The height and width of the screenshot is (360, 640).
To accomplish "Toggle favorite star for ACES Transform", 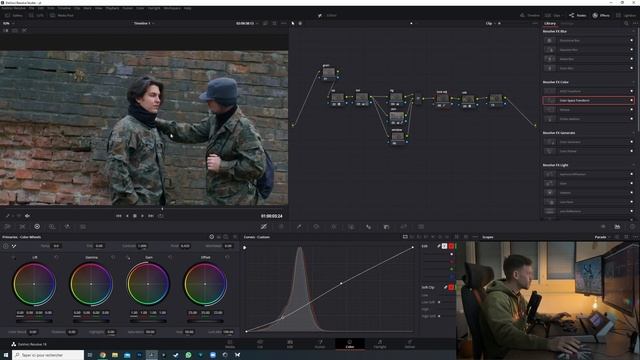I will coord(631,91).
